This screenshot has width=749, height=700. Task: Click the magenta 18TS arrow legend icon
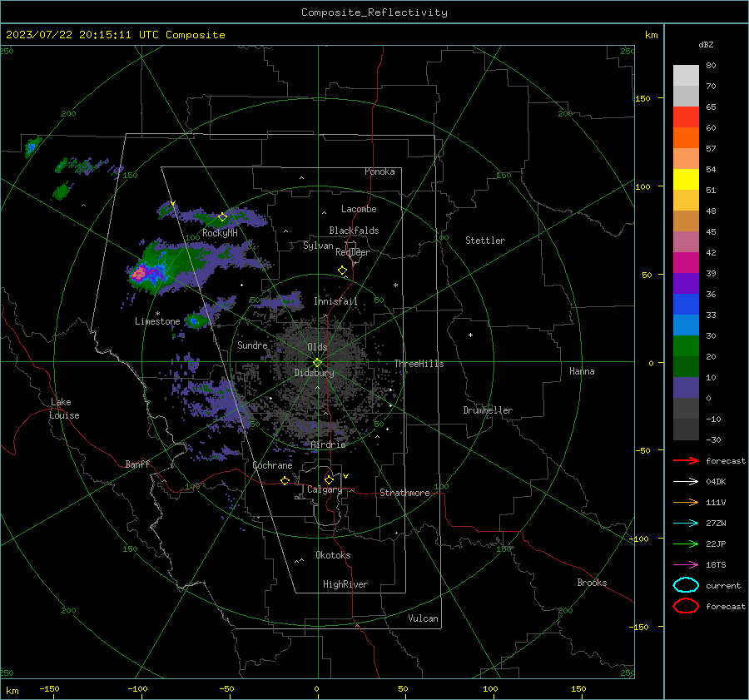point(686,565)
